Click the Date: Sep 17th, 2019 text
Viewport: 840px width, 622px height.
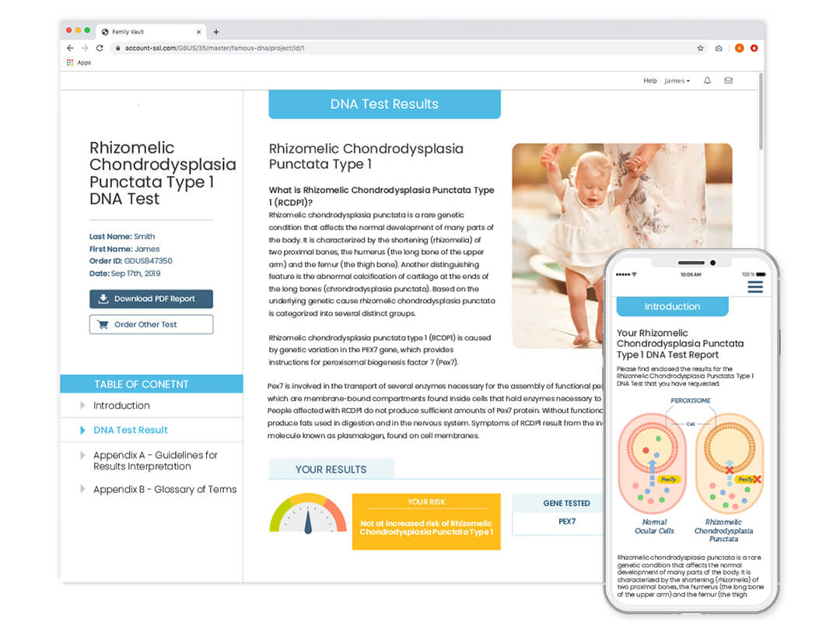pos(124,273)
